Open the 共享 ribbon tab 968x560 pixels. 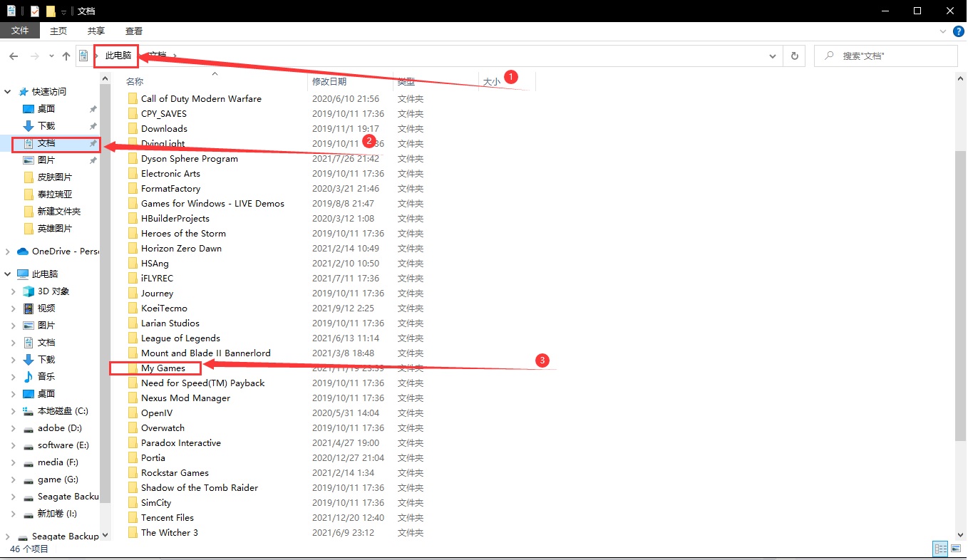coord(96,31)
